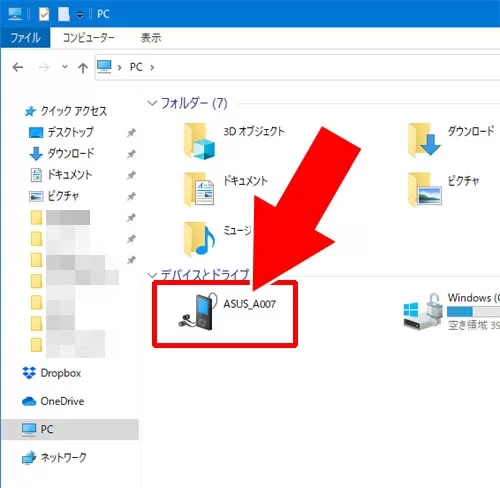The height and width of the screenshot is (488, 500).
Task: Open ダウンロード in the sidebar
Action: point(71,153)
